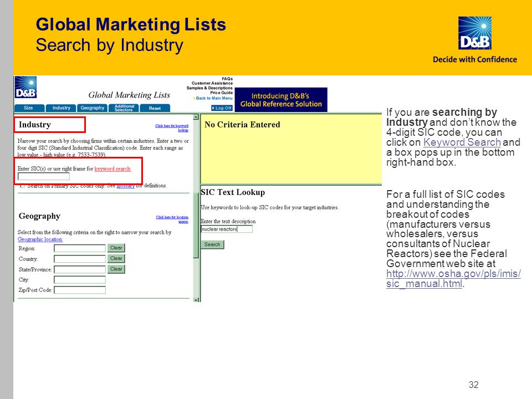Viewport: 532px width, 399px height.
Task: Click the Decide with Confidence tagline
Action: pos(475,60)
